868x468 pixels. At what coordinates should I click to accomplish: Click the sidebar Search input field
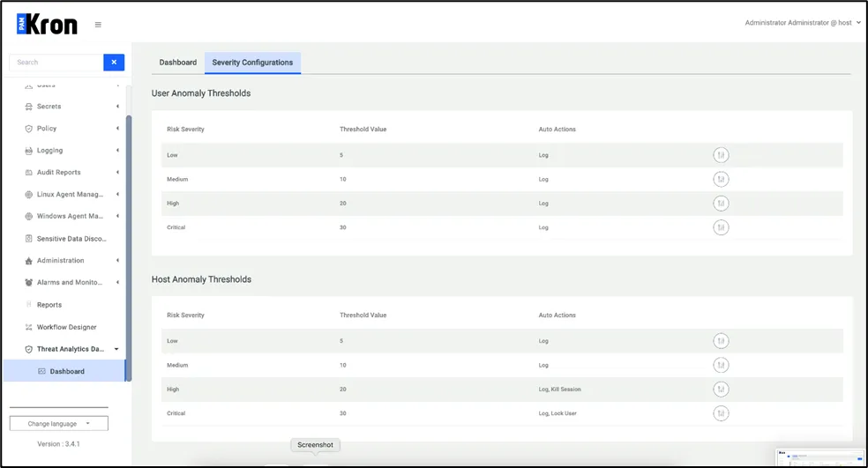(x=56, y=62)
